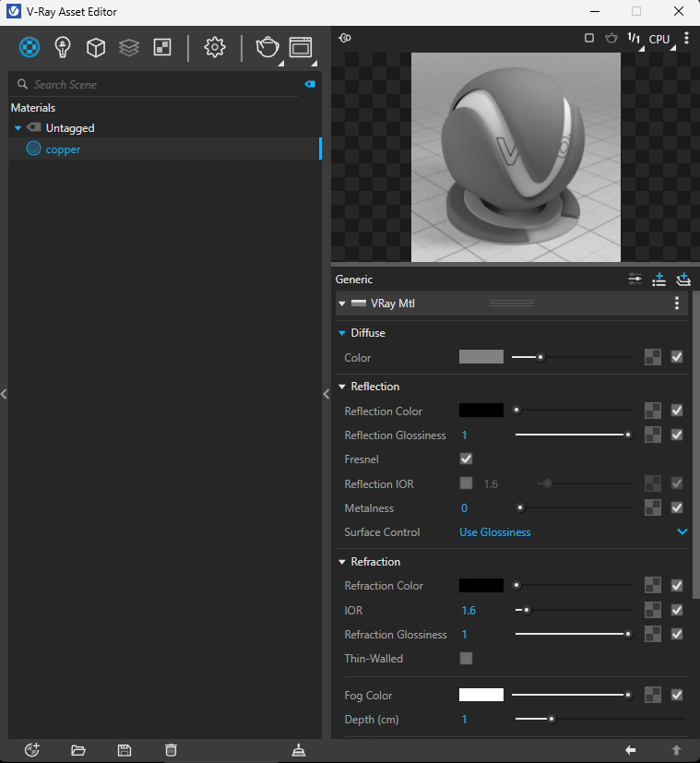Click the tag filter icon in search bar
This screenshot has height=763, width=700.
tap(310, 84)
